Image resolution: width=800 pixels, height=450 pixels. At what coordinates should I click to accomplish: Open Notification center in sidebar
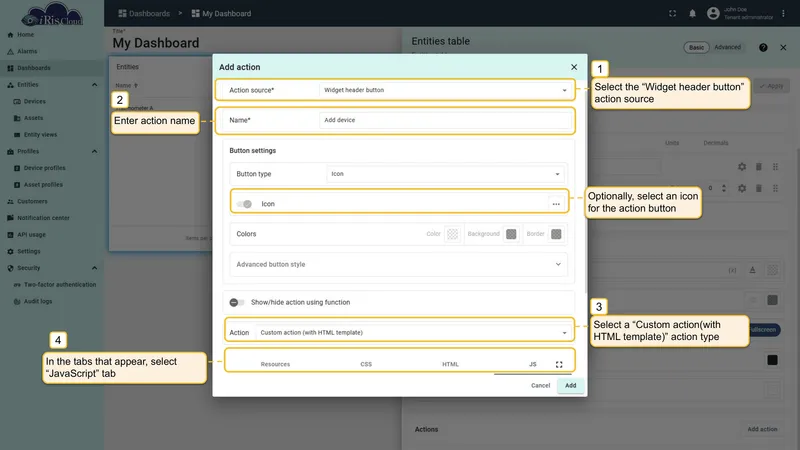point(43,218)
